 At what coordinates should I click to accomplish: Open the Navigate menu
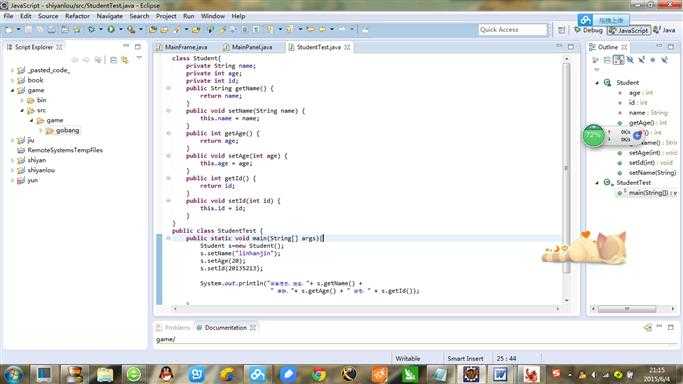click(x=109, y=16)
